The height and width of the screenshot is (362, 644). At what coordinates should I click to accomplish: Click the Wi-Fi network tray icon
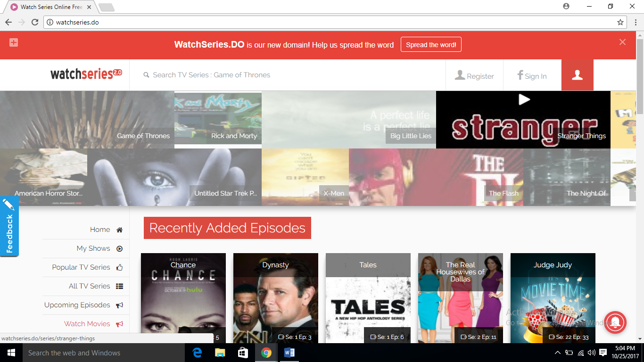tap(581, 353)
